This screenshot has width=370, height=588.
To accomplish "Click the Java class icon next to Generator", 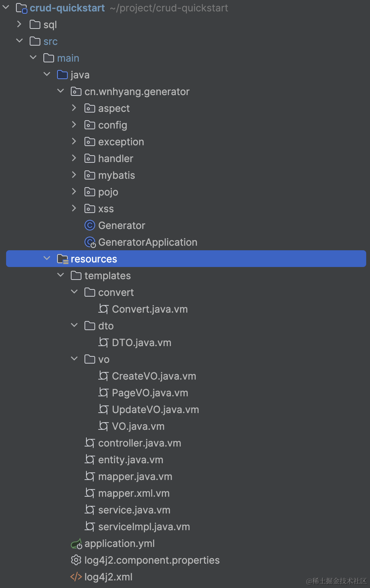I will coord(89,225).
